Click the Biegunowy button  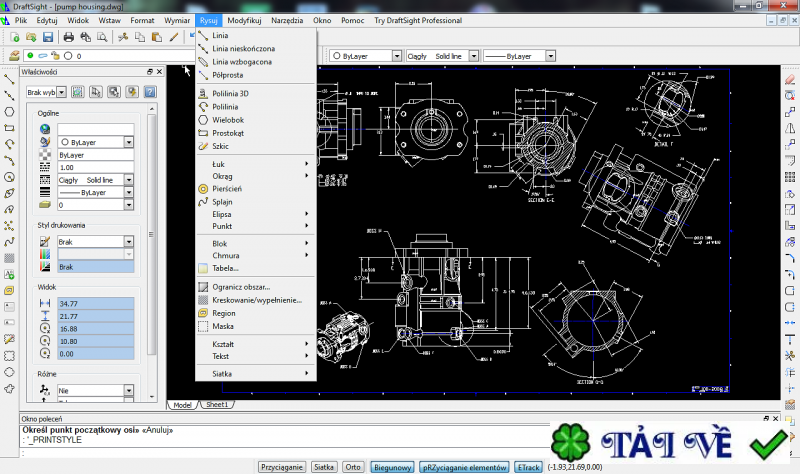click(x=392, y=467)
